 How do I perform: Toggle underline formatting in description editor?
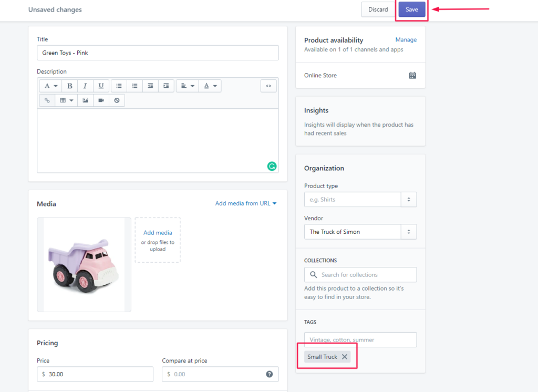tap(101, 86)
